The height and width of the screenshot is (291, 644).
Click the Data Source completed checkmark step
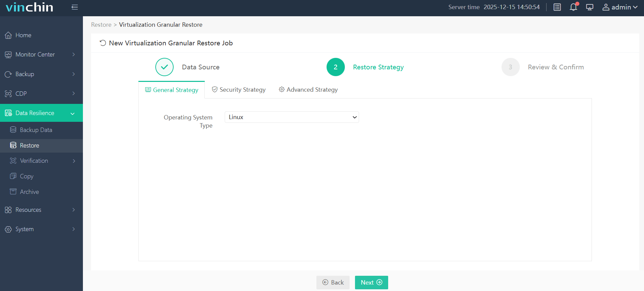(x=164, y=67)
